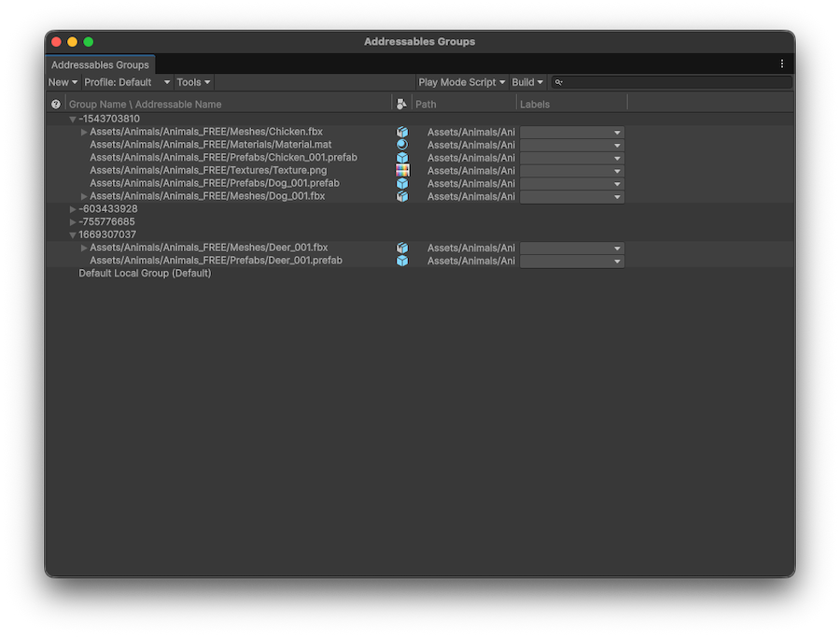Screen dimensions: 840x637
Task: Click the Deer_001.fbx mesh icon
Action: (x=401, y=248)
